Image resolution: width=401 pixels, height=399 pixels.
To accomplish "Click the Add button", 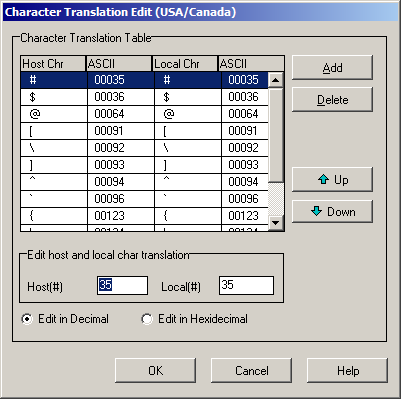I will [x=332, y=68].
